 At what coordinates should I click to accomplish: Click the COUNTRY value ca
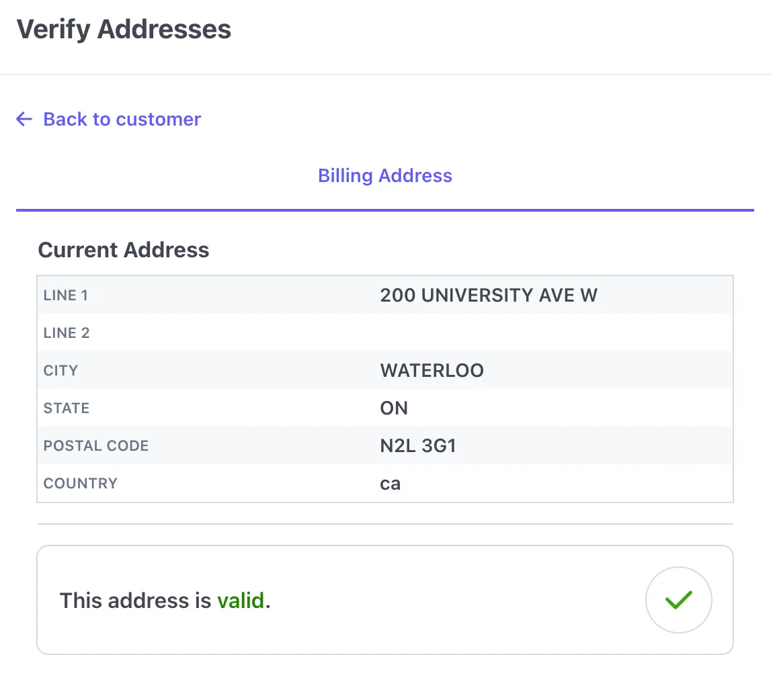tap(391, 483)
